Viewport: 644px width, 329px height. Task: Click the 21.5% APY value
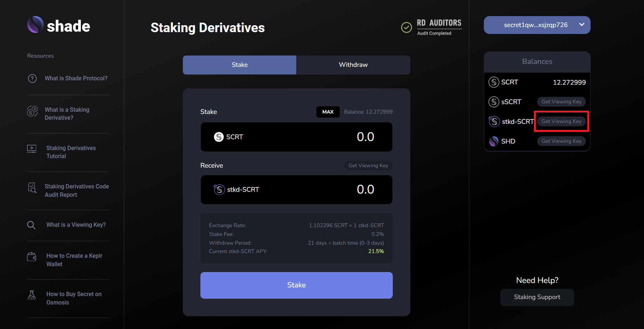click(x=376, y=252)
